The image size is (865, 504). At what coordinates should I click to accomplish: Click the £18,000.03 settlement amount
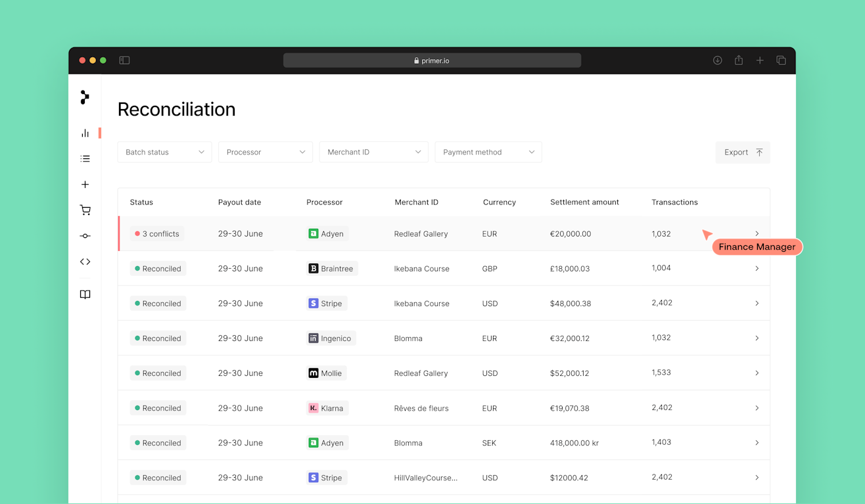[x=570, y=269]
